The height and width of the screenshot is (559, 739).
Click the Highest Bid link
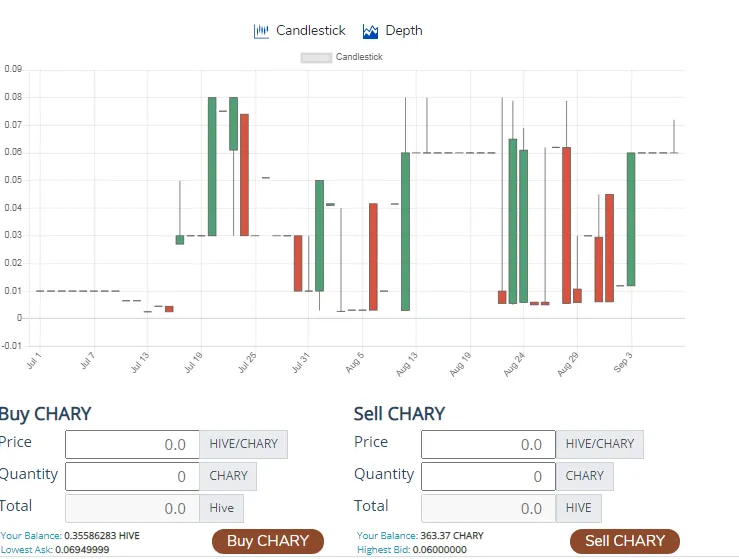click(x=384, y=550)
